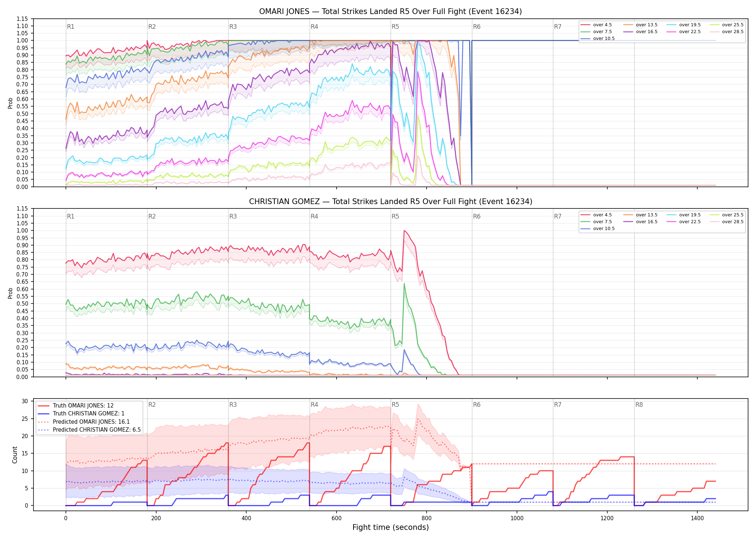Click y-axis tick '15' on the Count chart
The height and width of the screenshot is (540, 756).
tap(25, 454)
